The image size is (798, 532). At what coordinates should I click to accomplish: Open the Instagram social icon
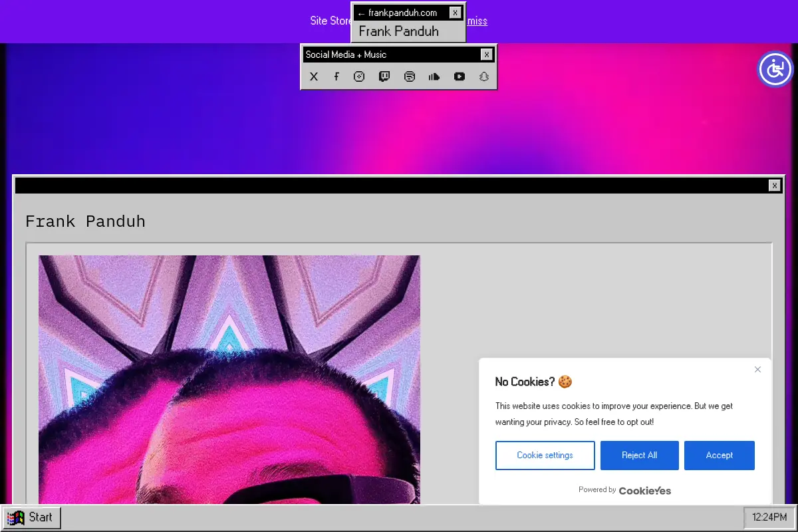359,76
